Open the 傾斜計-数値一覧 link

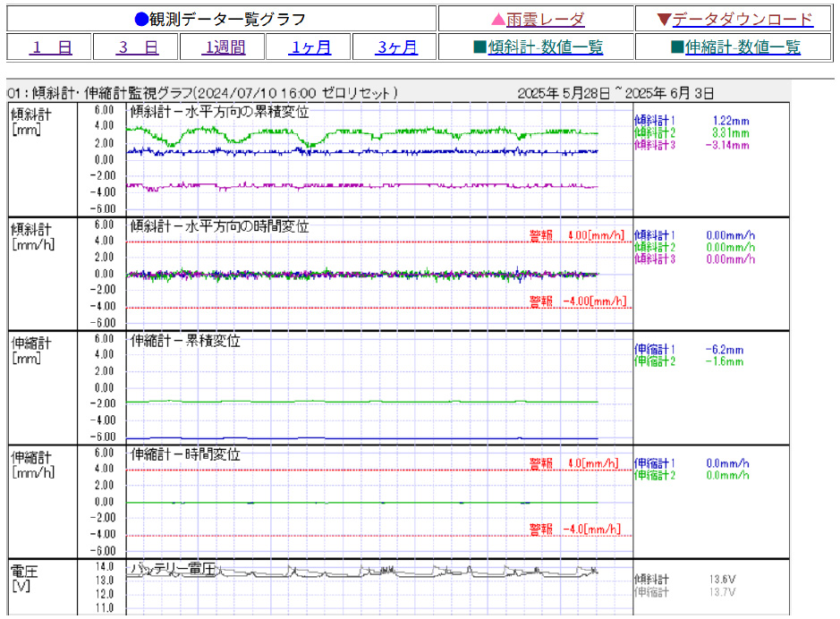click(546, 48)
